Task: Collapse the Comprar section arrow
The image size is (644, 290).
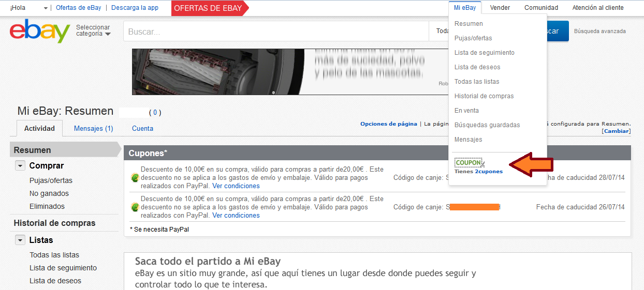Action: click(20, 166)
